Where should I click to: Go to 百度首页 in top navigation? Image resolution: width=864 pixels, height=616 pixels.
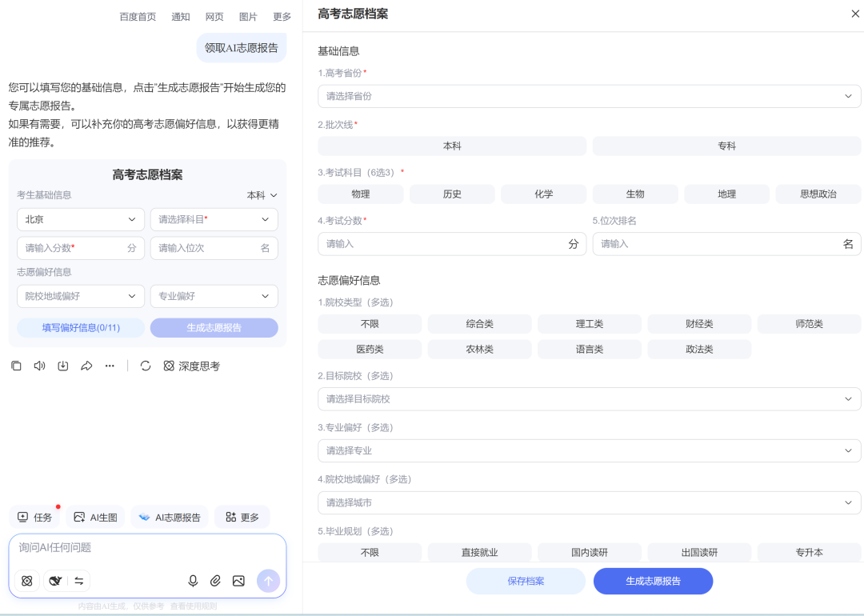[138, 17]
